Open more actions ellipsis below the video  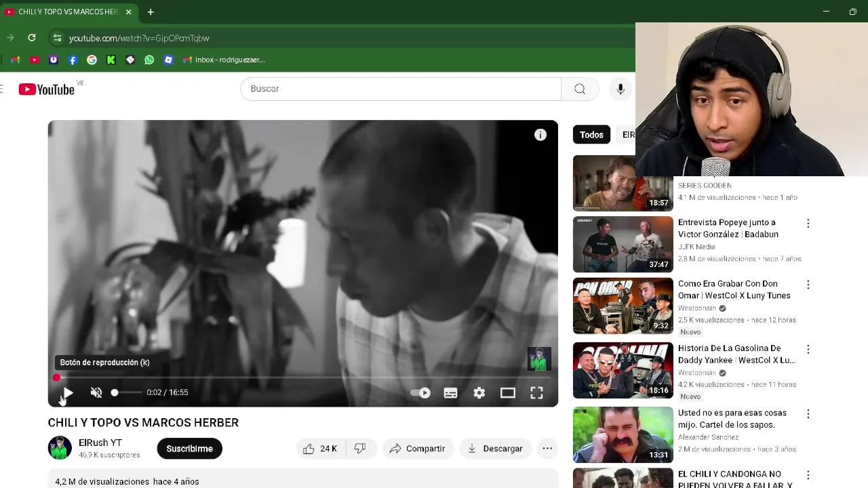(547, 449)
